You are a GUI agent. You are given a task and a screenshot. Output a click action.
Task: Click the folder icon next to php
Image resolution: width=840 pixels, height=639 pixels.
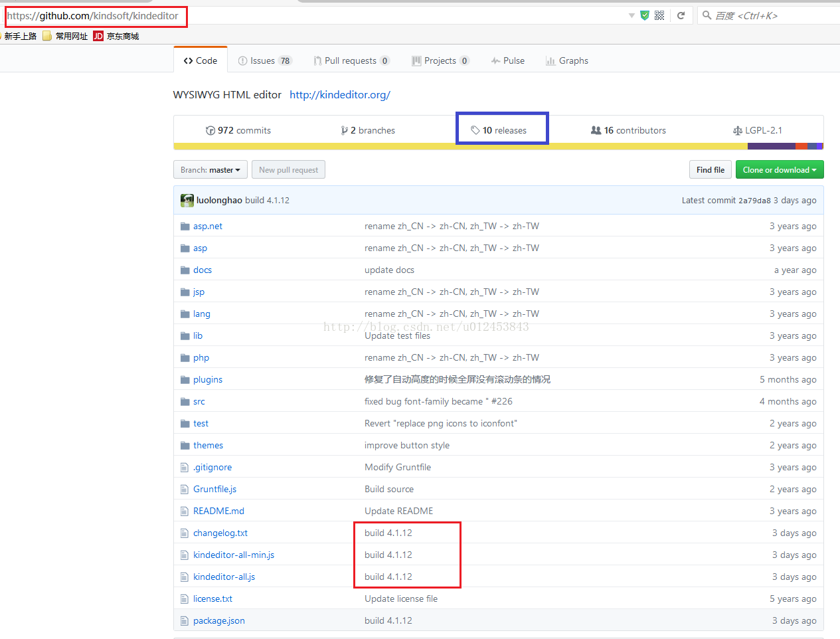point(185,358)
